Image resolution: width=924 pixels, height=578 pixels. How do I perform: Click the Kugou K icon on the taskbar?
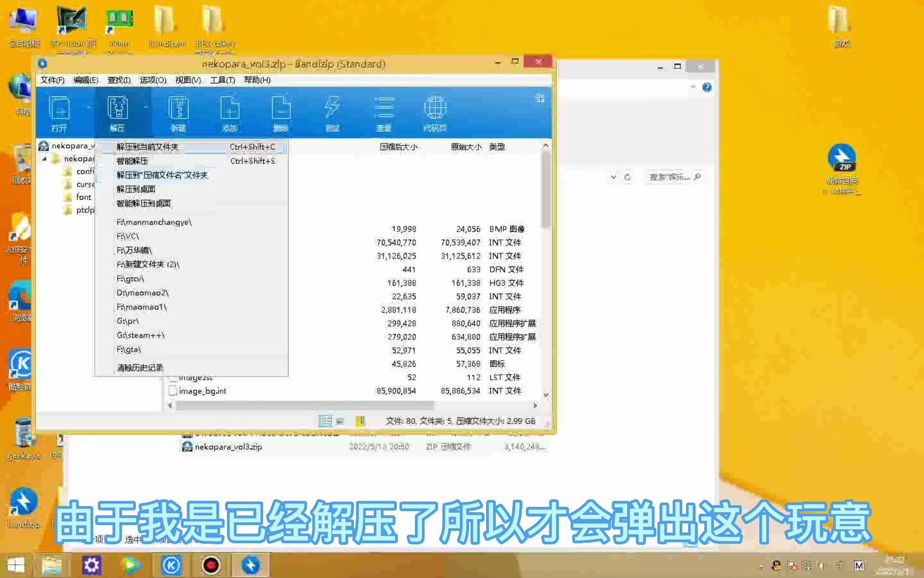pos(171,565)
